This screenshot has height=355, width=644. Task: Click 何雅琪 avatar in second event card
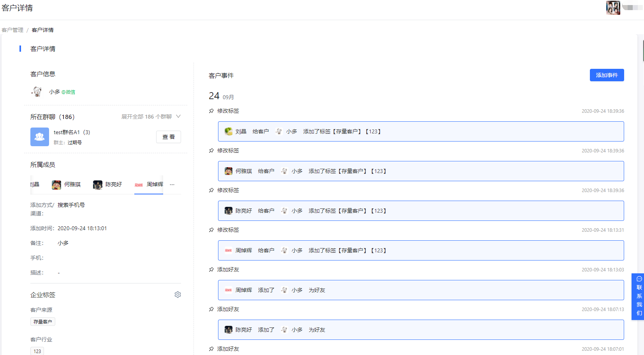click(x=229, y=171)
